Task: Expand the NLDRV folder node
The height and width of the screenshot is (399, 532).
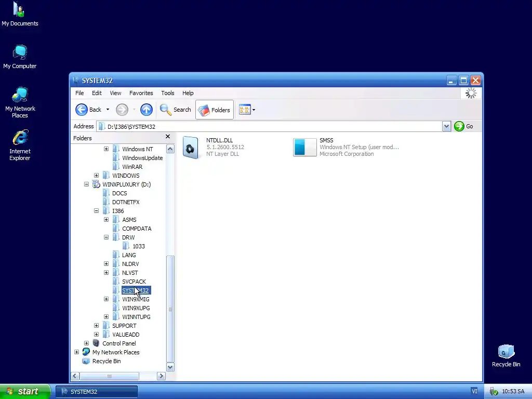Action: click(x=106, y=263)
